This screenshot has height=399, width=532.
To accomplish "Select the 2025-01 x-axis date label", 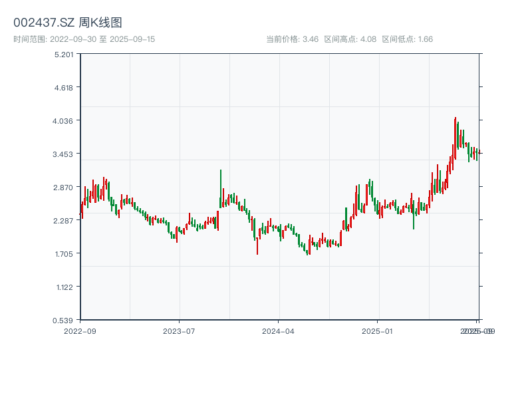I will click(378, 331).
